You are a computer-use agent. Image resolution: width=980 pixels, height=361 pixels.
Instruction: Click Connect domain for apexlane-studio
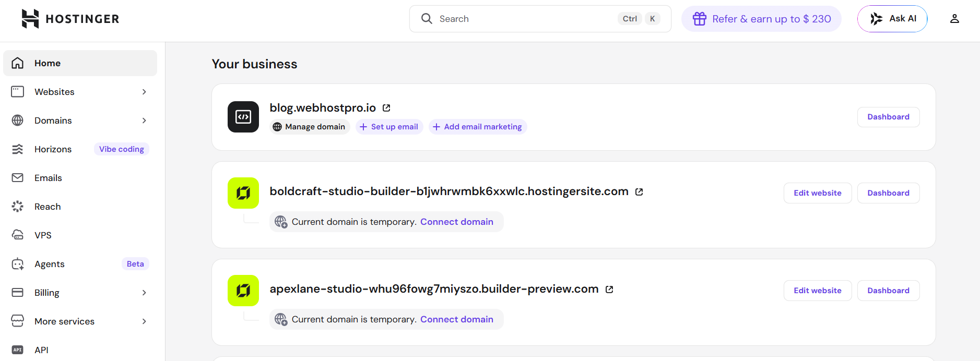pyautogui.click(x=457, y=319)
